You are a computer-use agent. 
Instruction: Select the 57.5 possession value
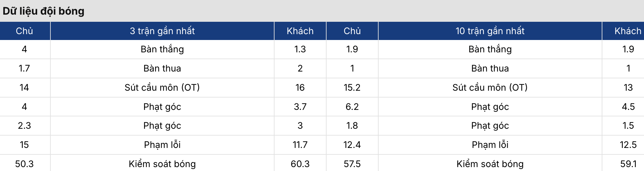point(352,164)
